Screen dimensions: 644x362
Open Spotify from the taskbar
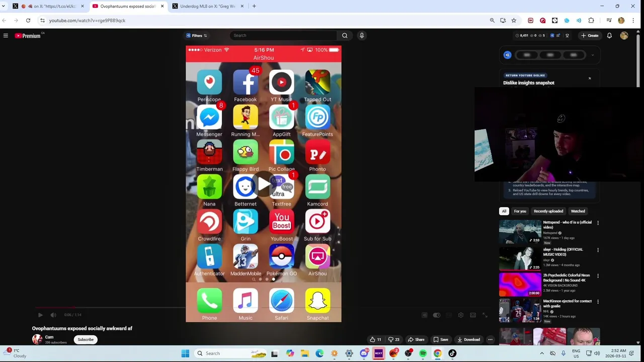click(423, 353)
